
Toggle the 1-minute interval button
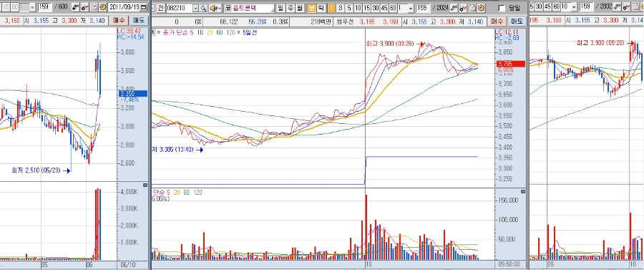[331, 8]
